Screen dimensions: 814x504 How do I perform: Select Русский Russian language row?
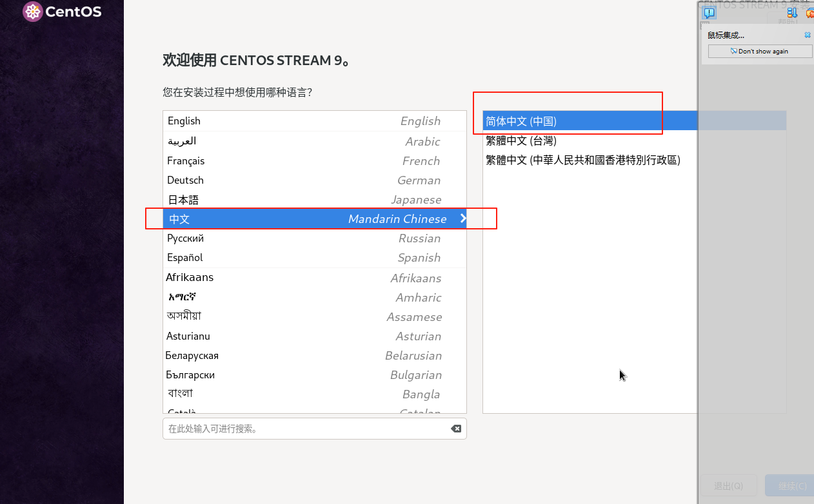tap(315, 238)
